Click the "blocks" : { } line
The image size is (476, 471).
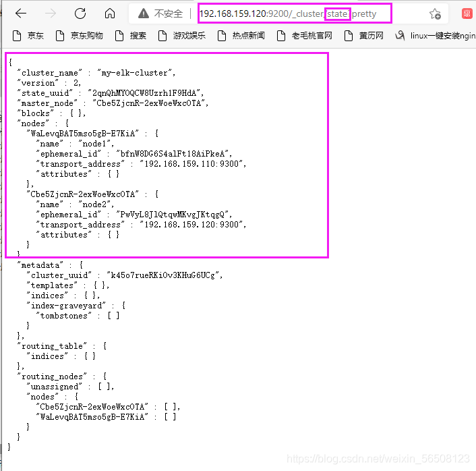coord(51,113)
